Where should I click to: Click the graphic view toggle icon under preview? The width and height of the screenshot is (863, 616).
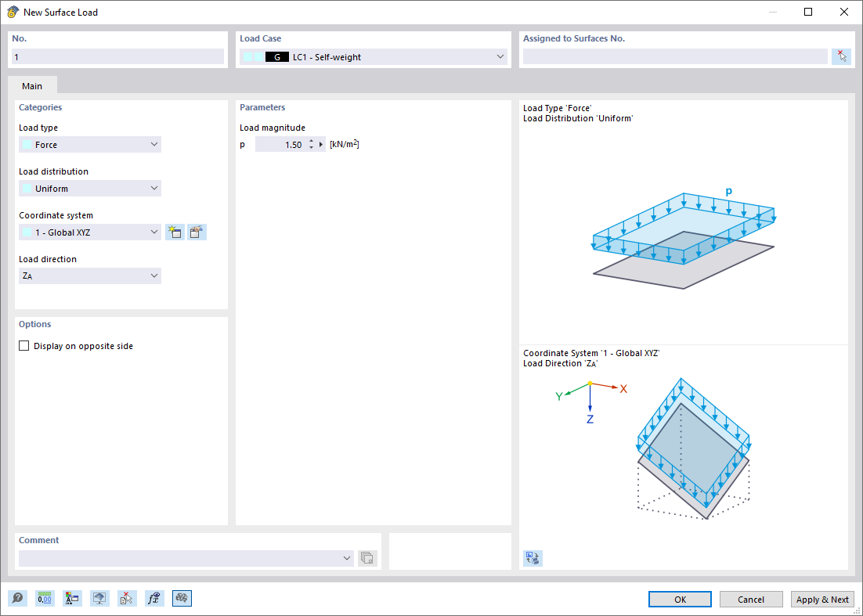[533, 558]
